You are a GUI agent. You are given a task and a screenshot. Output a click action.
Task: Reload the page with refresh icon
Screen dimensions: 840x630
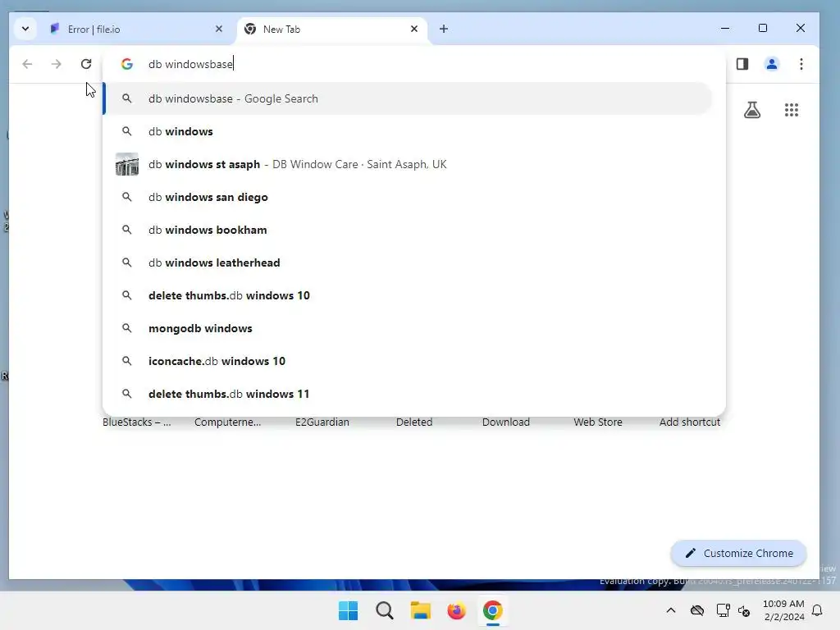tap(85, 64)
